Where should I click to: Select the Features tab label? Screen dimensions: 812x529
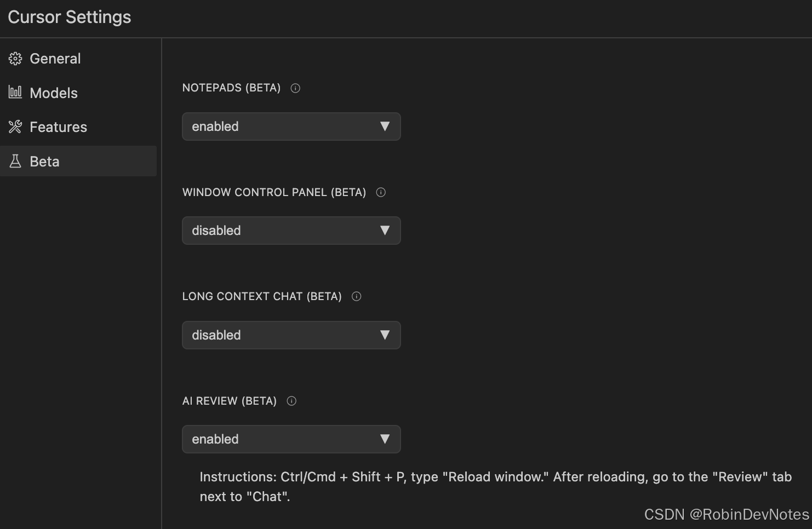tap(58, 127)
